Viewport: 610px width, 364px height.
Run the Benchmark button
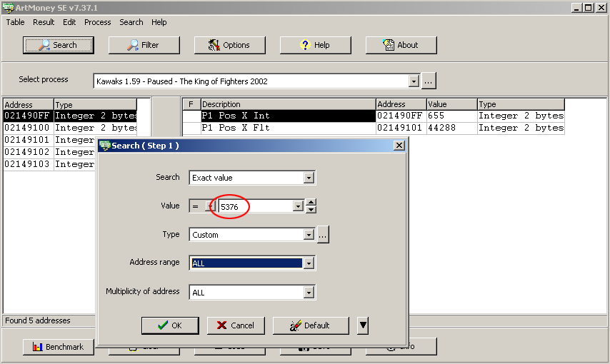(x=58, y=347)
